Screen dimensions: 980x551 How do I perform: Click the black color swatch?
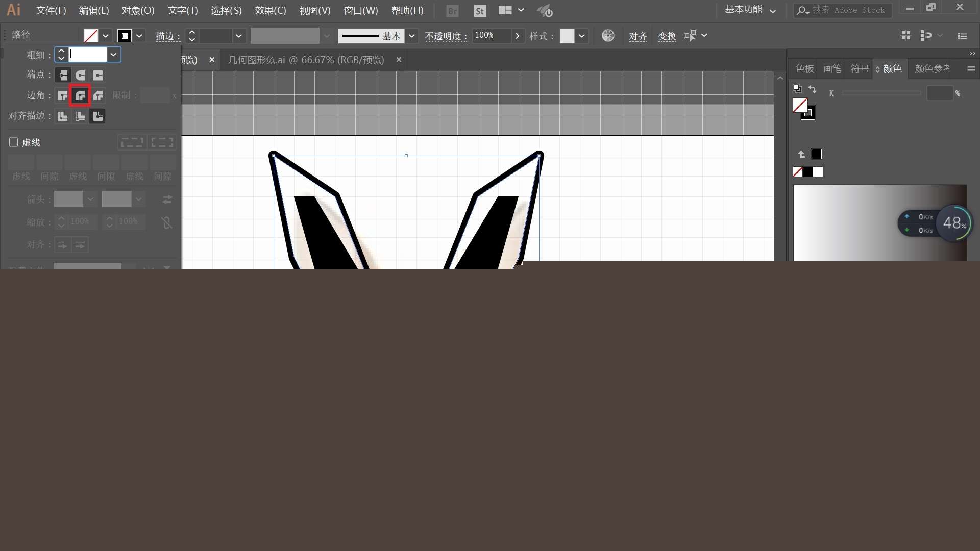[807, 172]
